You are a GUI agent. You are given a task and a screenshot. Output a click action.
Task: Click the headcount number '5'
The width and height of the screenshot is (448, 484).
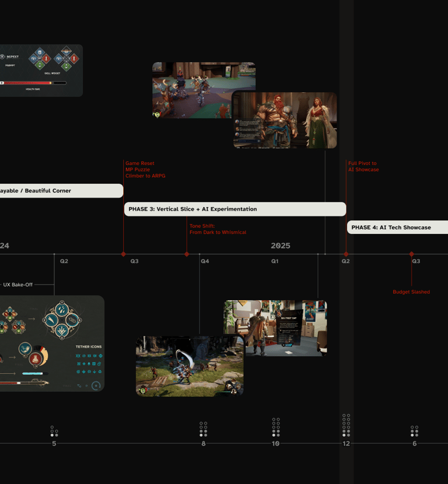pyautogui.click(x=54, y=444)
